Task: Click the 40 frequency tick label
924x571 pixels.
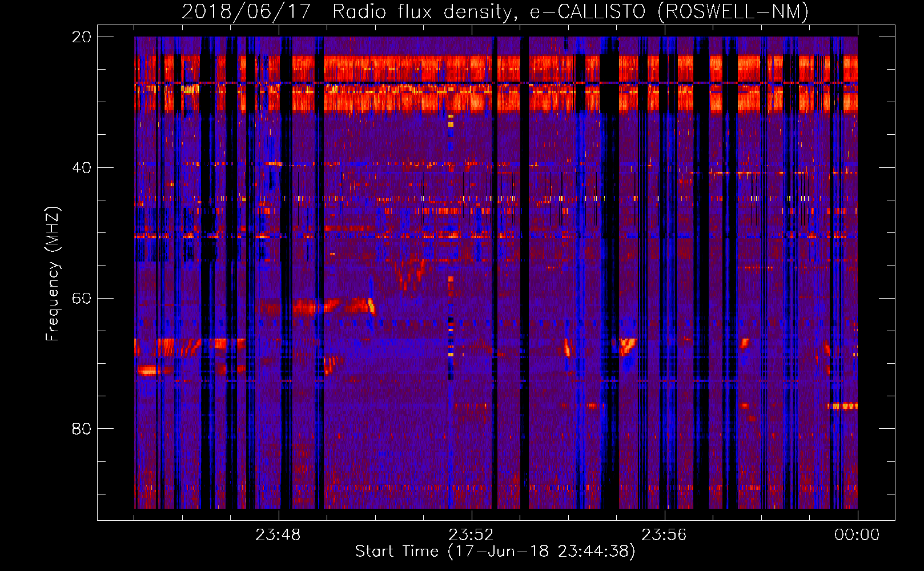Action: click(x=82, y=168)
